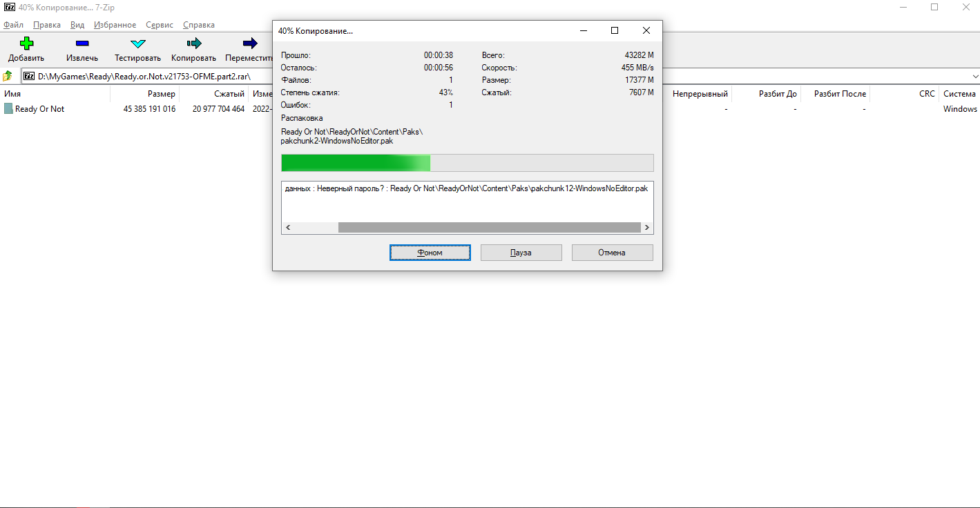Click the wrong password error message line
Viewport: 980px width, 508px height.
[x=466, y=188]
